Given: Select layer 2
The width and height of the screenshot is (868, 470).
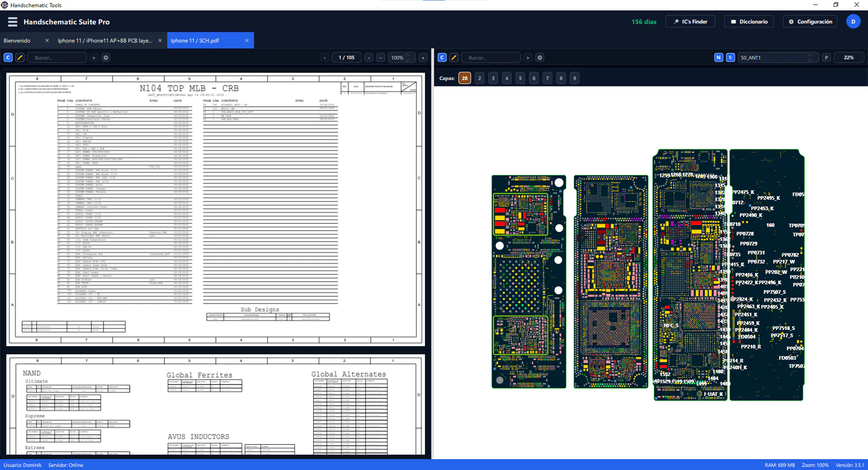Looking at the screenshot, I should tap(480, 78).
